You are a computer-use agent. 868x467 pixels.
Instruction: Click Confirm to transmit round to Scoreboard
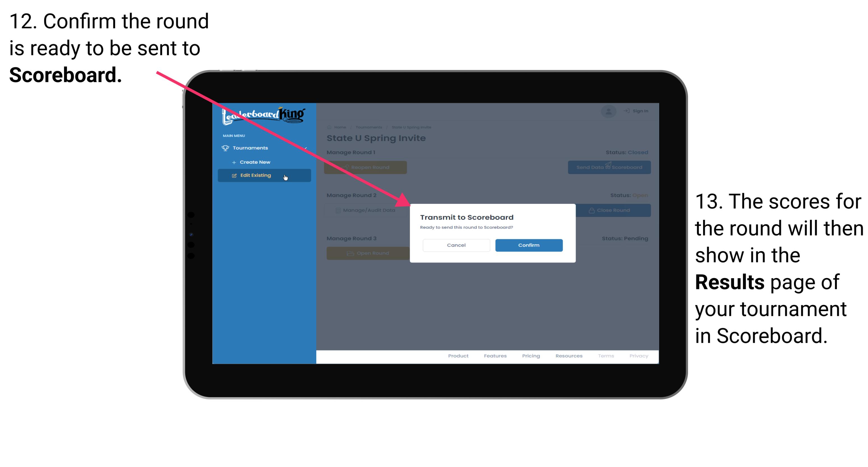(x=528, y=245)
